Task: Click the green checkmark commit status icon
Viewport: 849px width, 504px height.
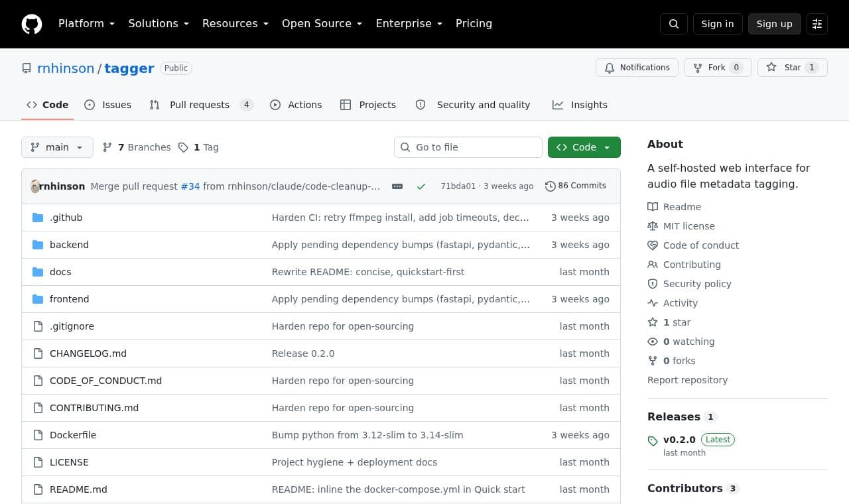Action: point(421,186)
